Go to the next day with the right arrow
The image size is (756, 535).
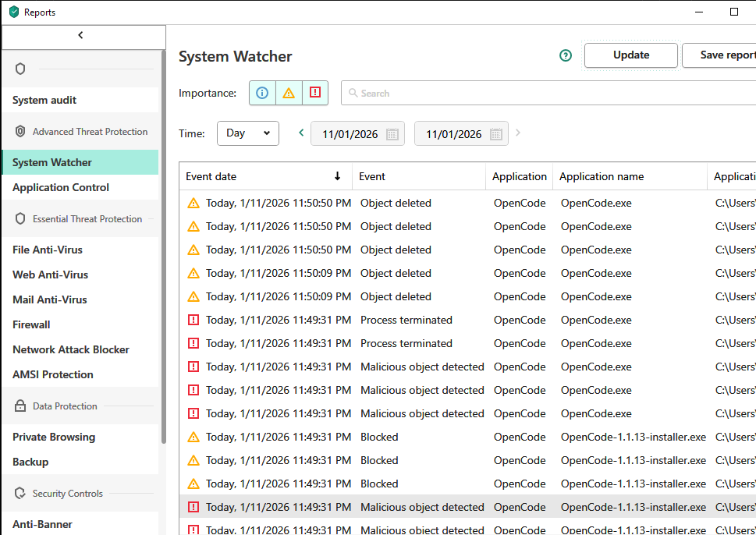[518, 133]
